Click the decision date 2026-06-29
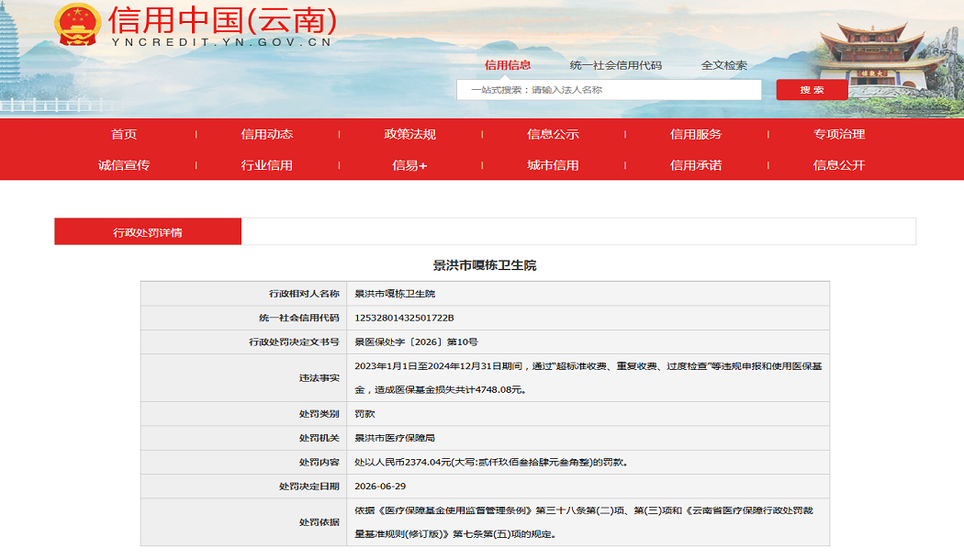Viewport: 964px width, 560px height. [380, 487]
